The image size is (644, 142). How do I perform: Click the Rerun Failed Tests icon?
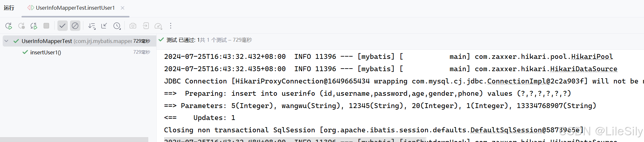(21, 26)
